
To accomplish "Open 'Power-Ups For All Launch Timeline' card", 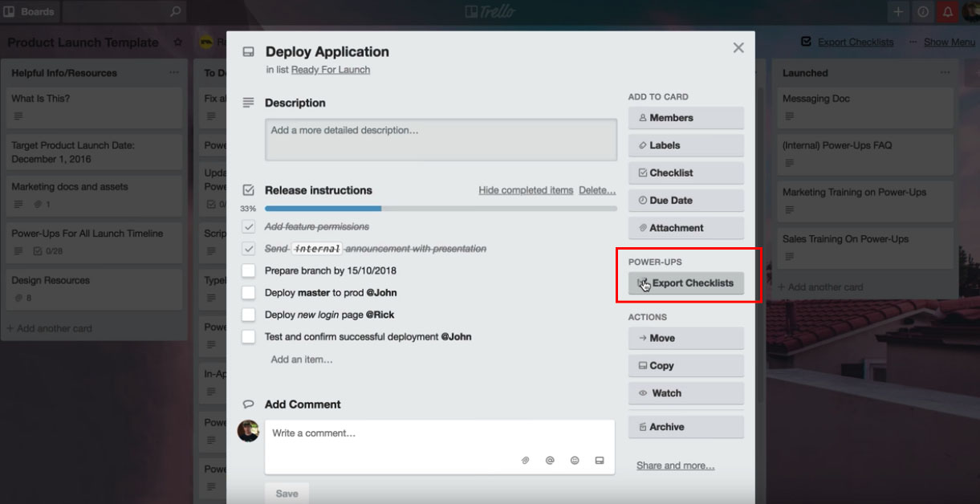I will click(94, 242).
